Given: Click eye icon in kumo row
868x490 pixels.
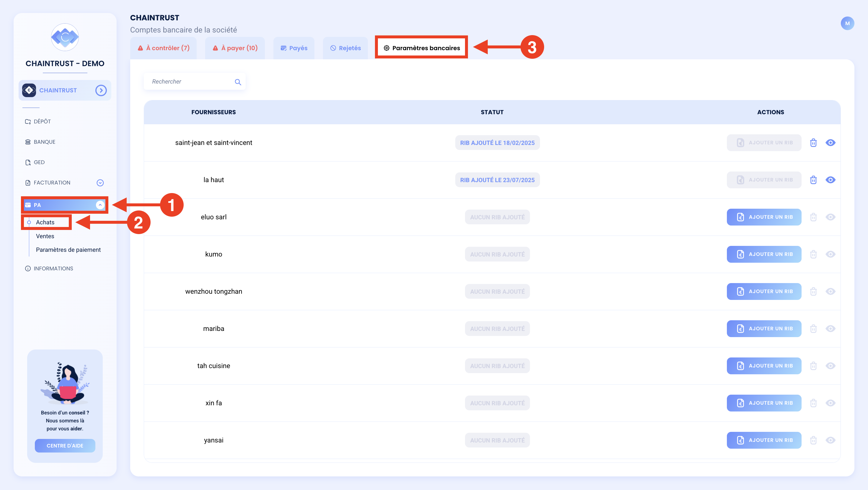Looking at the screenshot, I should pos(830,254).
